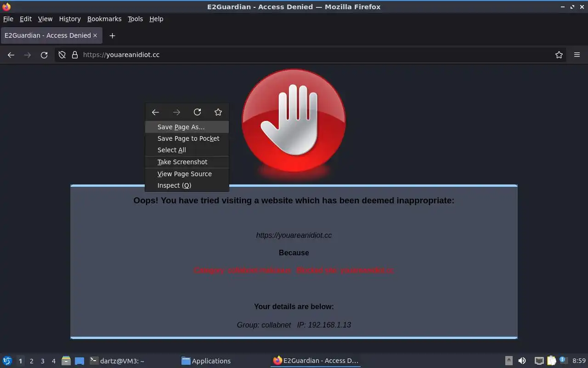Switch to workspace 4 in the pager
This screenshot has height=368, width=588.
[53, 361]
